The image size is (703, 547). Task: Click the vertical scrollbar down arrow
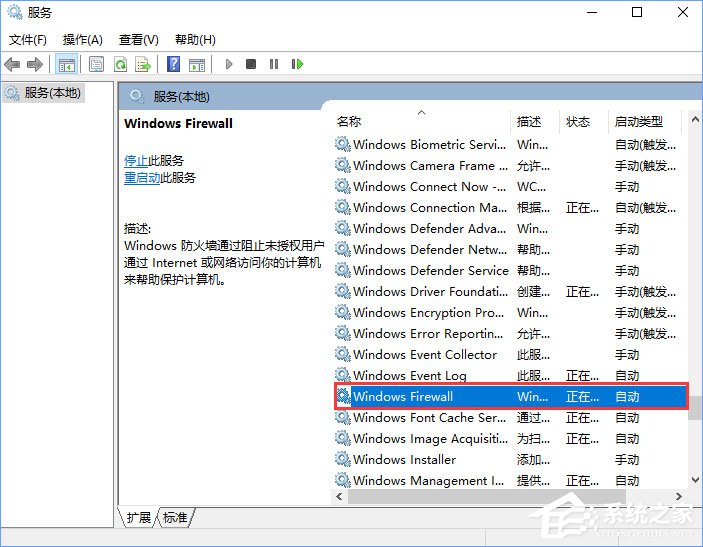(x=695, y=479)
